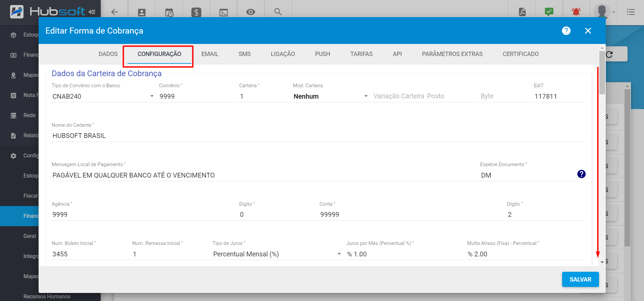Open Recursos Humanos in sidebar
644x301 pixels.
[x=47, y=297]
